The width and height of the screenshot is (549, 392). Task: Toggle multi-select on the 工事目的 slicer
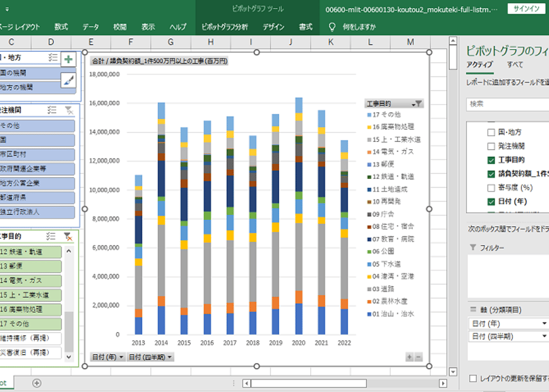pyautogui.click(x=51, y=236)
